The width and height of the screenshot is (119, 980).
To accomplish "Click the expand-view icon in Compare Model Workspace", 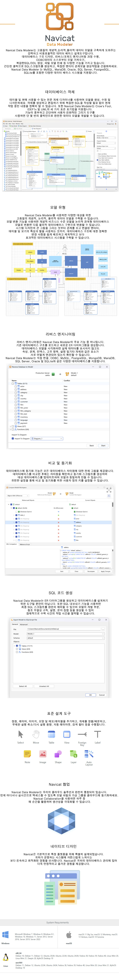I will 109,490.
